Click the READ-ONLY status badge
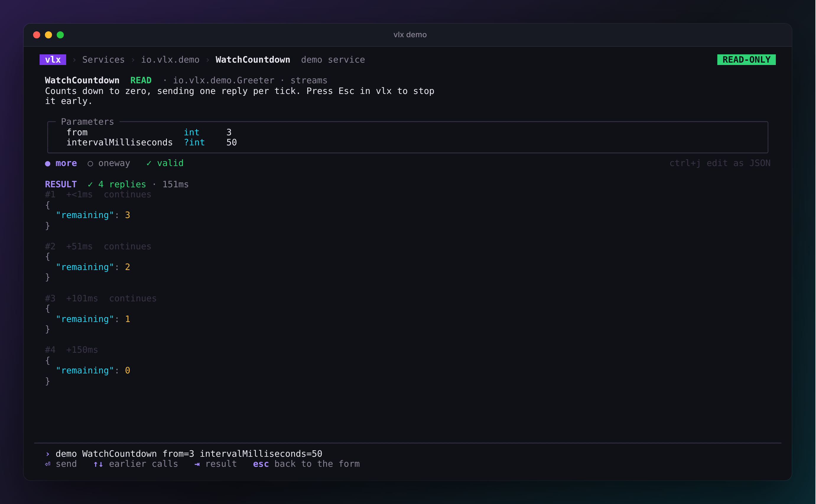 746,60
